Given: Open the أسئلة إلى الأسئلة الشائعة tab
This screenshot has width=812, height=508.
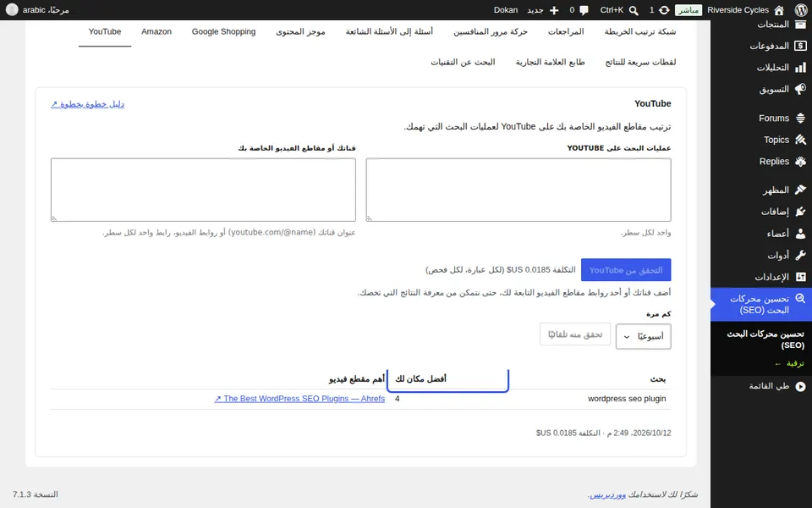Looking at the screenshot, I should [389, 31].
